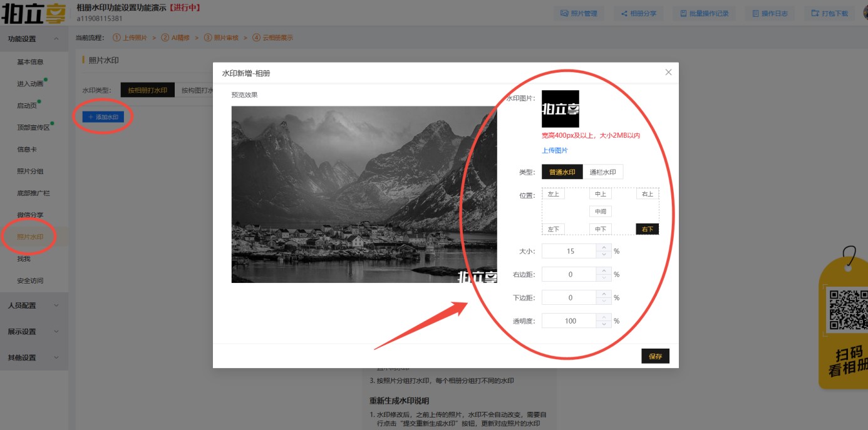The image size is (868, 430).
Task: Set watermark position to 中间
Action: [x=600, y=212]
